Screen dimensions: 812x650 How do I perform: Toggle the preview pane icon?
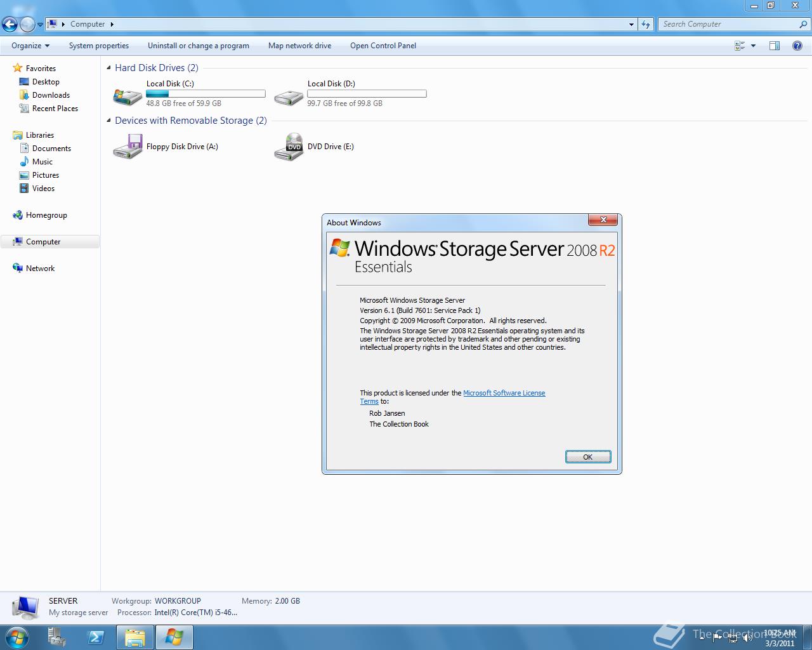coord(775,46)
